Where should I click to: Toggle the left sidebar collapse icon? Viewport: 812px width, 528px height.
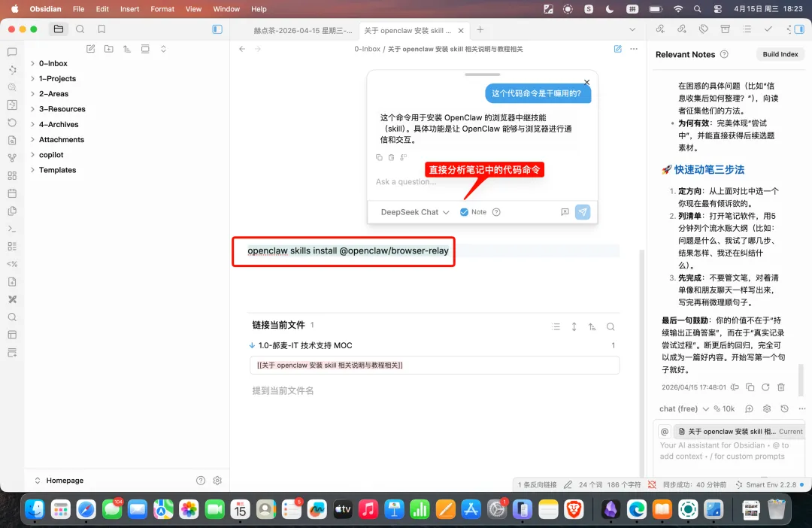(x=217, y=29)
